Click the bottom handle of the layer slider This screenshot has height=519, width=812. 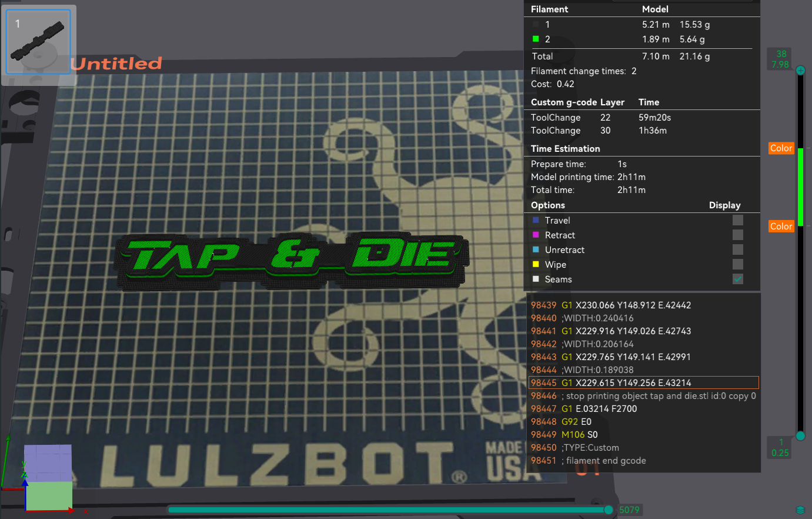[x=800, y=436]
